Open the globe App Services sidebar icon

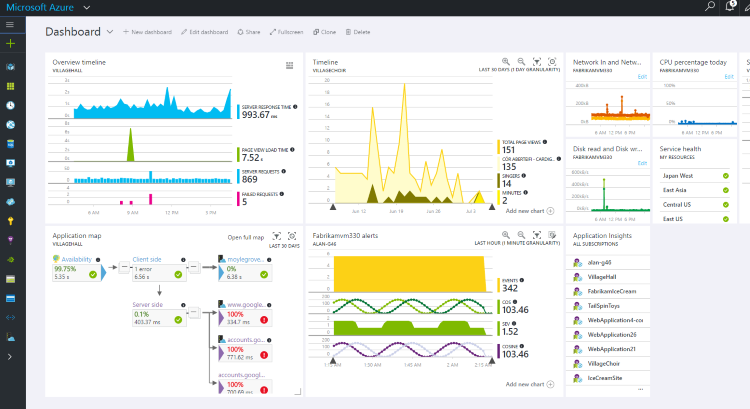tap(10, 125)
